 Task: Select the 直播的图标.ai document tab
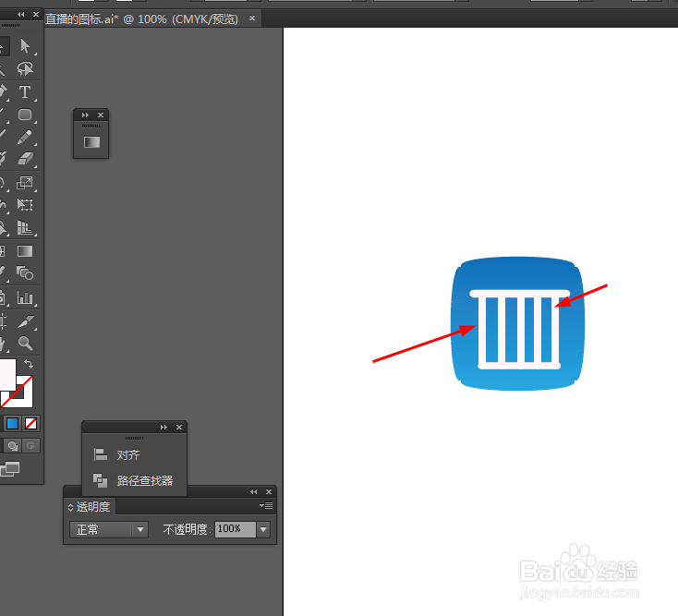click(142, 19)
